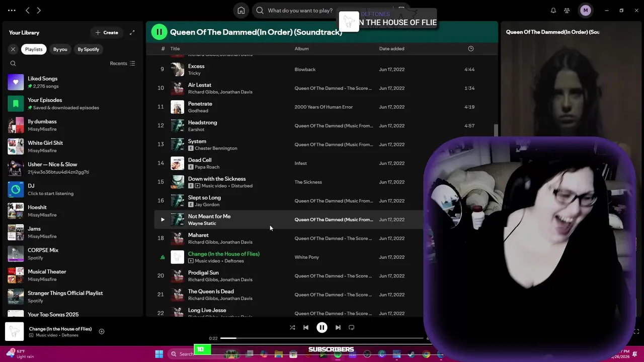
Task: Pause the playlist using the green header button
Action: [159, 32]
